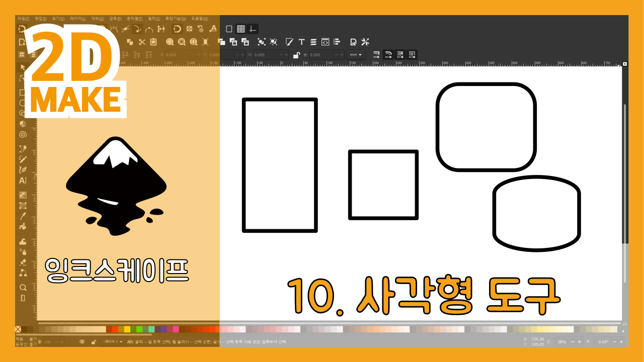Open the mm units dropdown
This screenshot has height=362, width=644.
point(357,55)
